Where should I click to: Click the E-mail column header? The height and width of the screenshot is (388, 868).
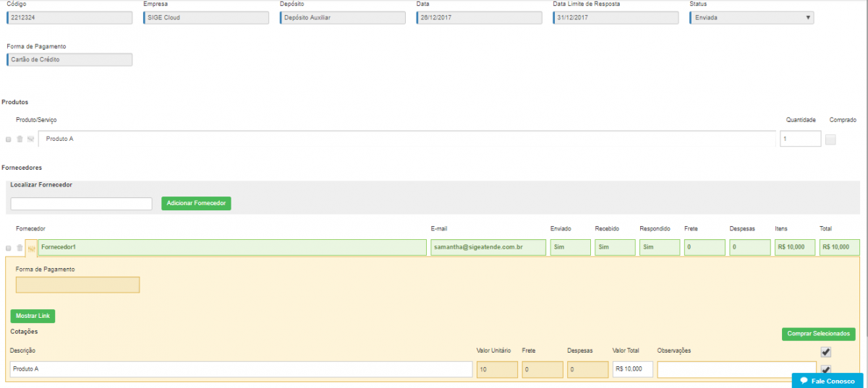(x=439, y=228)
